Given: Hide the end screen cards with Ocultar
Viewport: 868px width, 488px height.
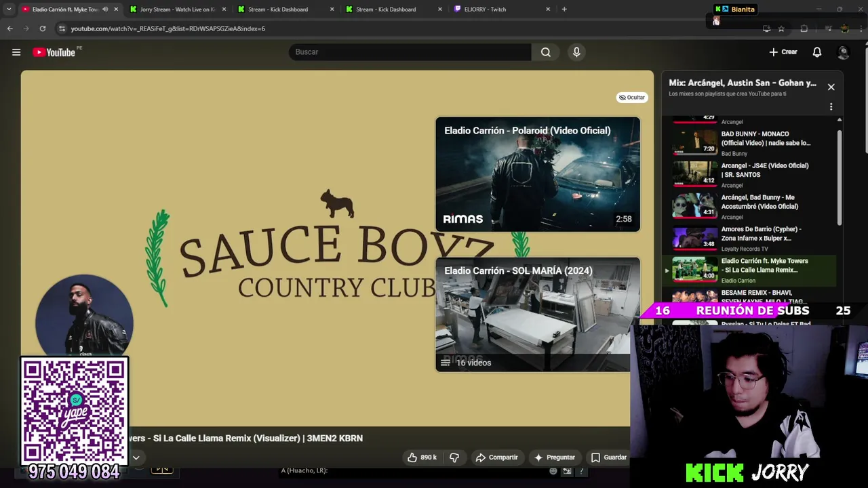Looking at the screenshot, I should (631, 97).
